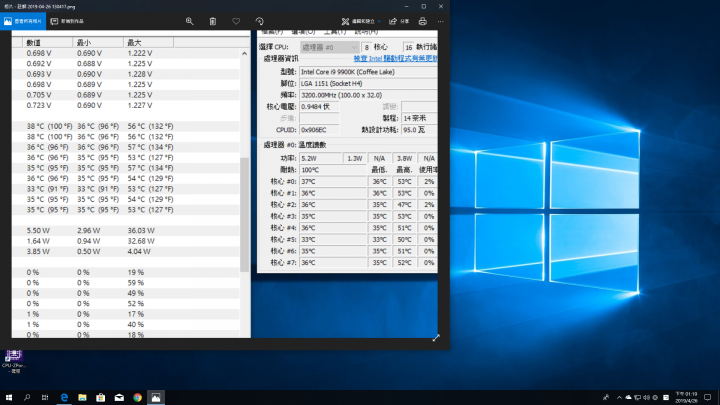This screenshot has width=720, height=405.
Task: Expand hidden system tray icons chevron
Action: (619, 398)
